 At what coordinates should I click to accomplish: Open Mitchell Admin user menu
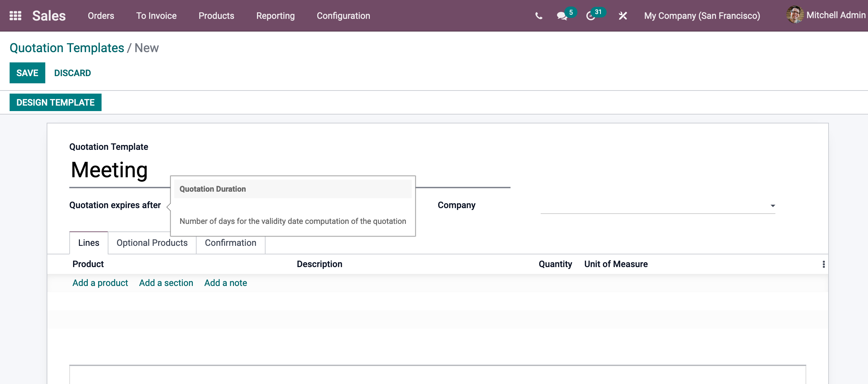pos(827,15)
